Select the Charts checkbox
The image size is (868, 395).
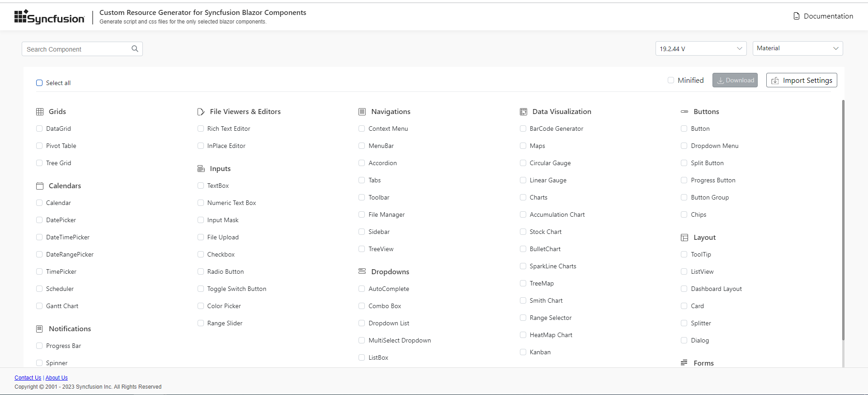(x=523, y=197)
